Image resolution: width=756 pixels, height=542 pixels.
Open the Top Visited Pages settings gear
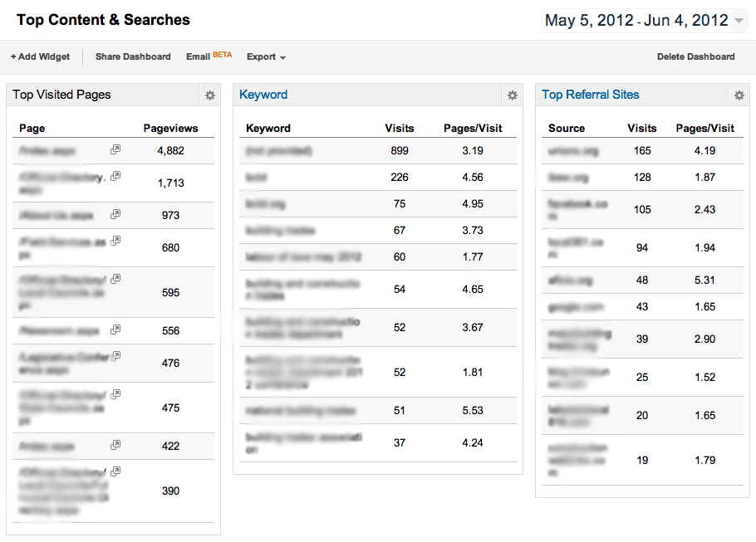tap(210, 95)
